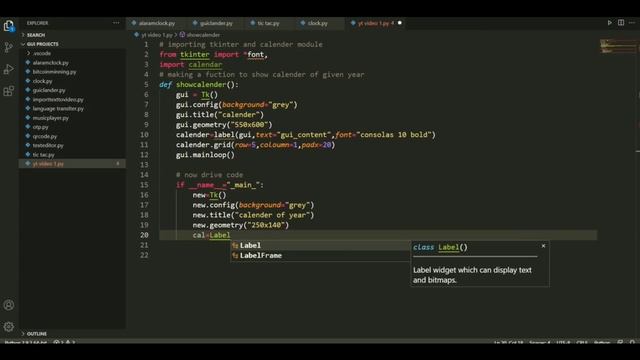Image resolution: width=640 pixels, height=360 pixels.
Task: Open otp.py in the explorer
Action: click(40, 127)
